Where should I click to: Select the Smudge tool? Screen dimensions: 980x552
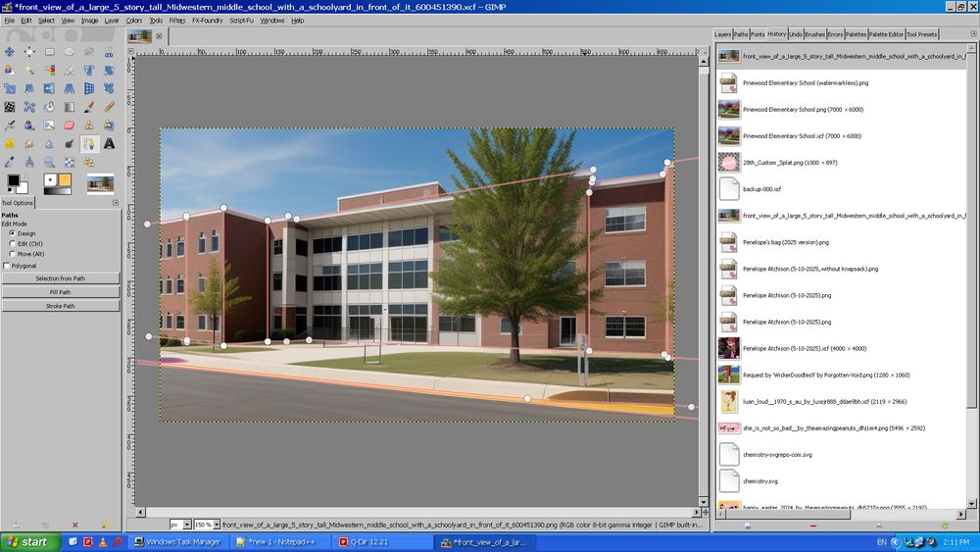pyautogui.click(x=29, y=144)
